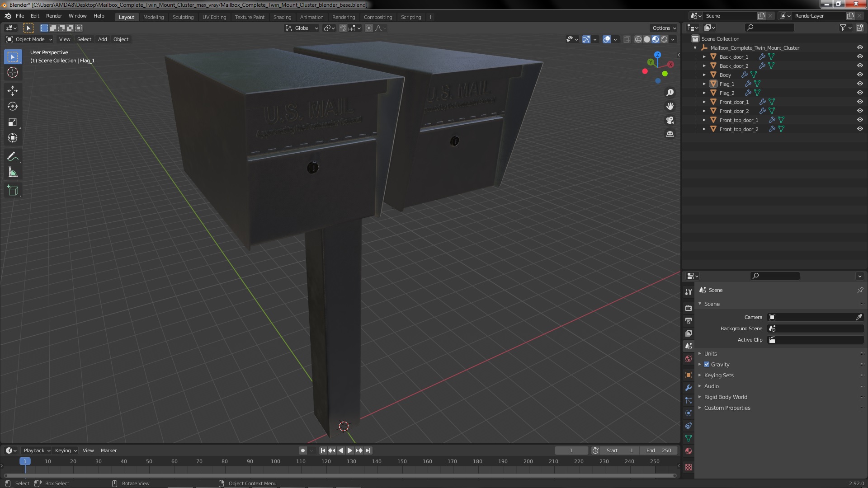Select Front_top_door_1 in the outliner
868x488 pixels.
(x=739, y=120)
